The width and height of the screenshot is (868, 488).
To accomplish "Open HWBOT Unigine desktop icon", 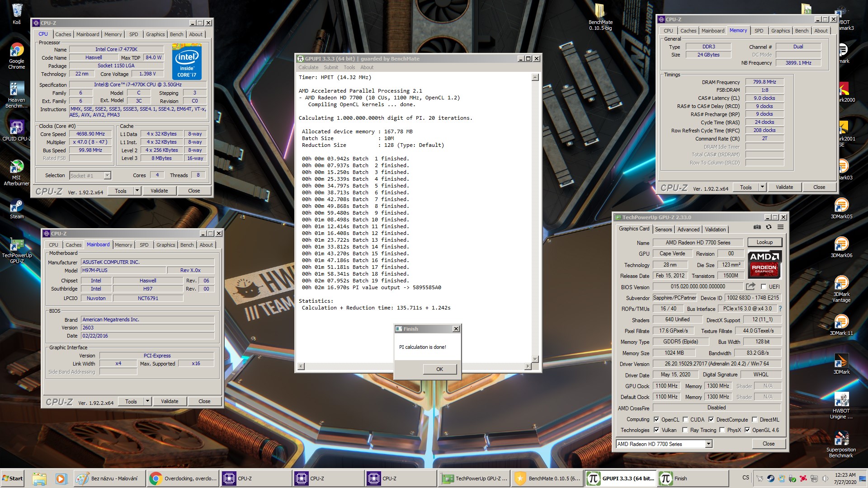I will [x=841, y=406].
